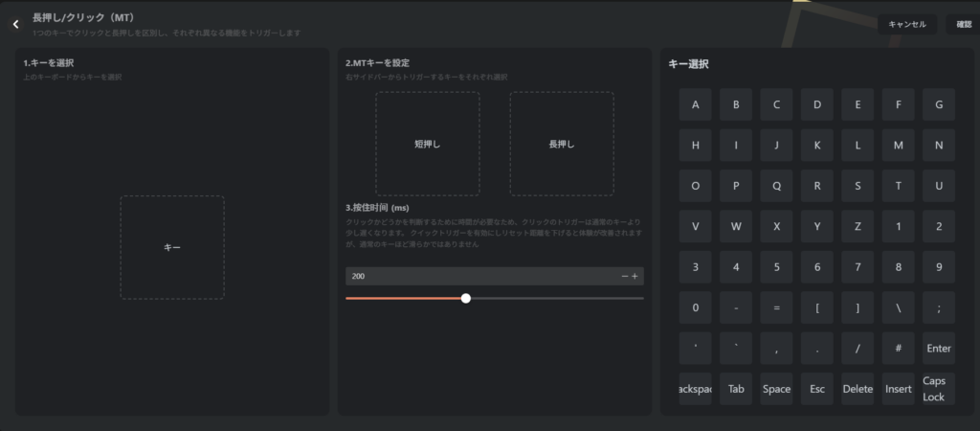Select the Tab key
The height and width of the screenshot is (431, 980).
736,389
